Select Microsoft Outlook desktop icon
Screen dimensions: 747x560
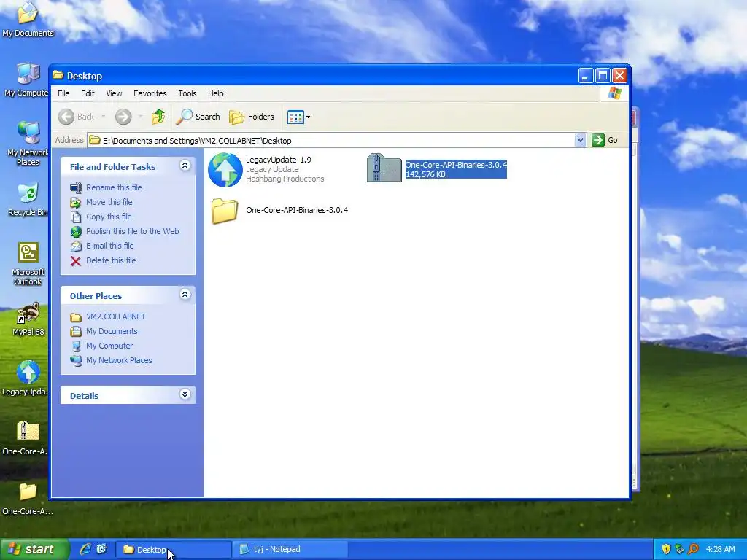click(28, 263)
